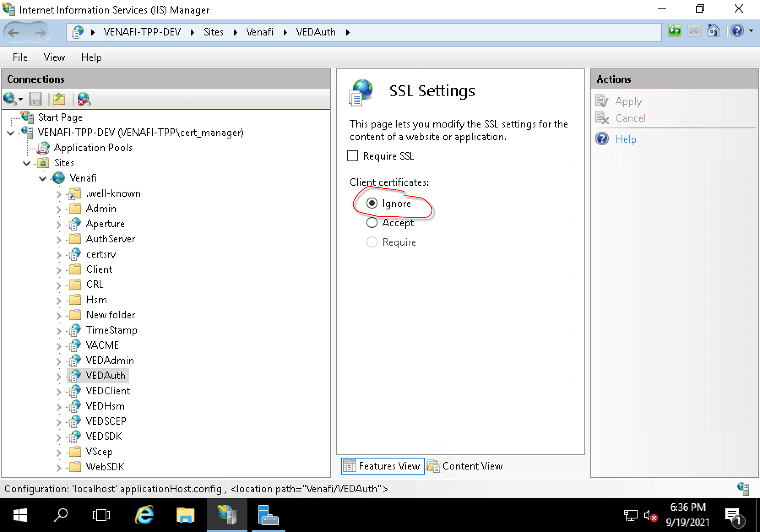Open the File menu

click(20, 57)
